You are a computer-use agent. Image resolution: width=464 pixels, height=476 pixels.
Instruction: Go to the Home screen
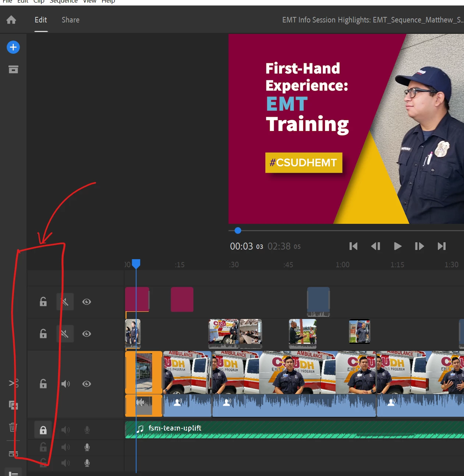pos(11,20)
